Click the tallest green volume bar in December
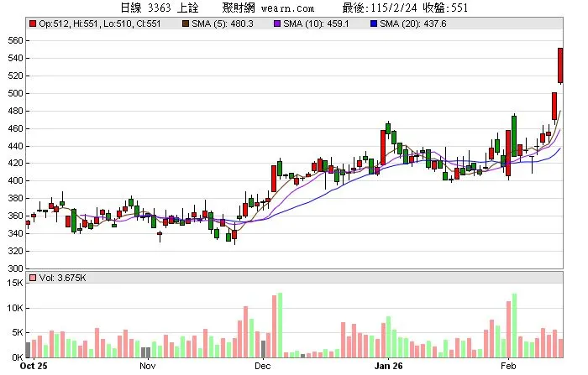This screenshot has width=588, height=375. (280, 325)
